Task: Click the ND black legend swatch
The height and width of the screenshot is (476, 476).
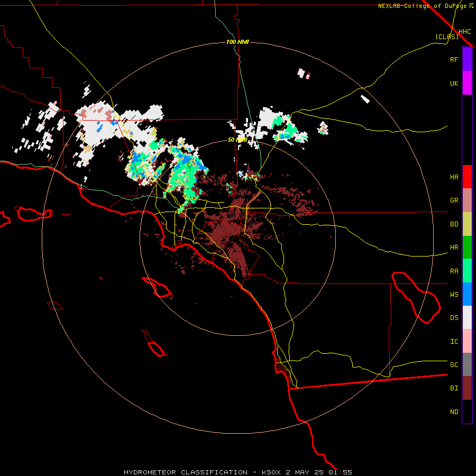Action: pyautogui.click(x=467, y=411)
